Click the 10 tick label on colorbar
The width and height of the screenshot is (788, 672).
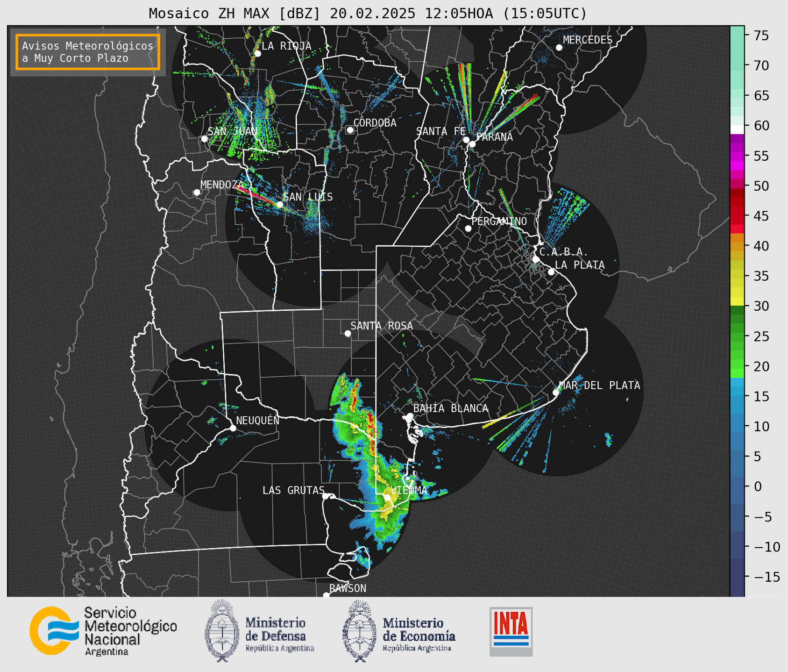(x=761, y=426)
